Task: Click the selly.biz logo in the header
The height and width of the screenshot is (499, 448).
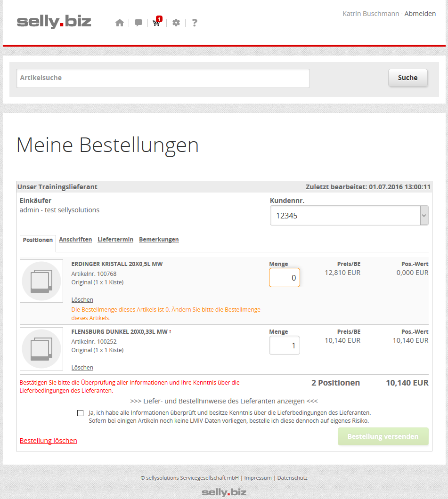Action: coord(54,22)
